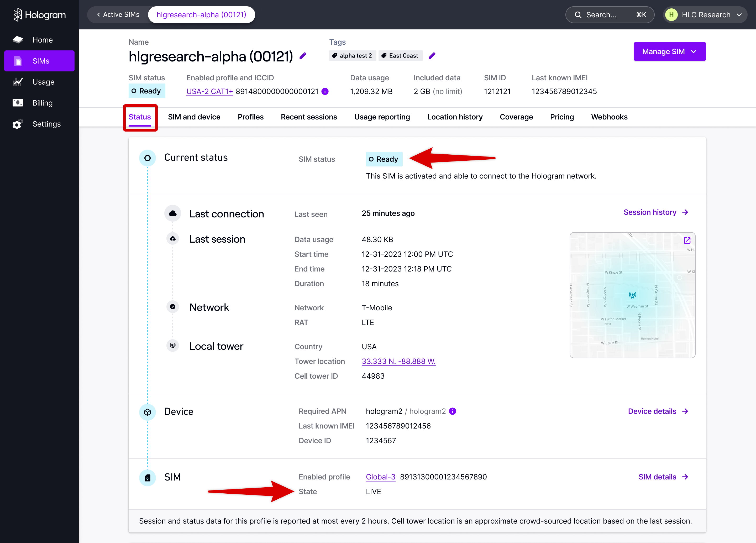Edit the SIM name with the pencil icon
This screenshot has height=543, width=756.
(x=303, y=56)
